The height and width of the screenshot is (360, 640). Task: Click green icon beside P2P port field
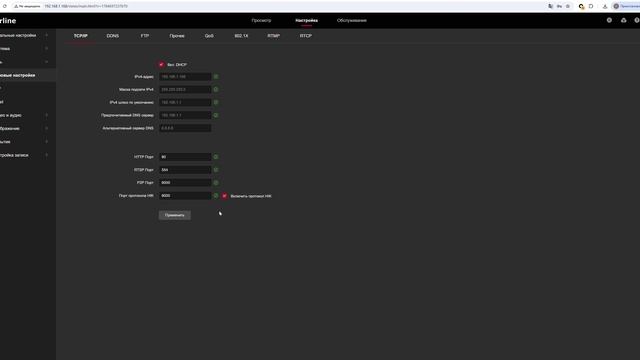tap(216, 183)
